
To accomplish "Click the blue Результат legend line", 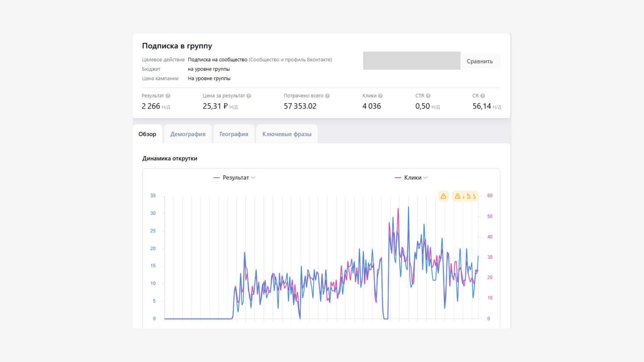I will coord(216,178).
